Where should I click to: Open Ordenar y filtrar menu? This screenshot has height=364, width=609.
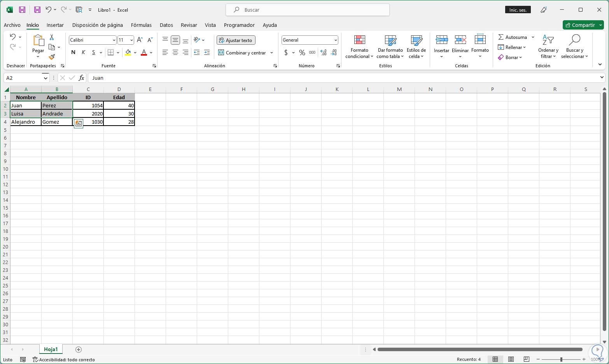click(548, 47)
